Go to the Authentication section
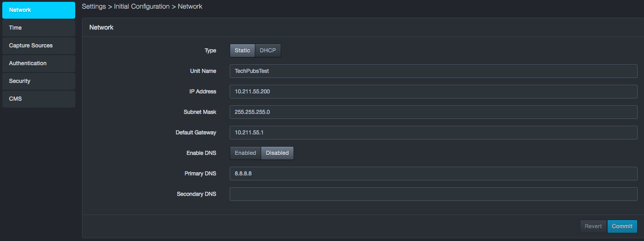 tap(38, 63)
